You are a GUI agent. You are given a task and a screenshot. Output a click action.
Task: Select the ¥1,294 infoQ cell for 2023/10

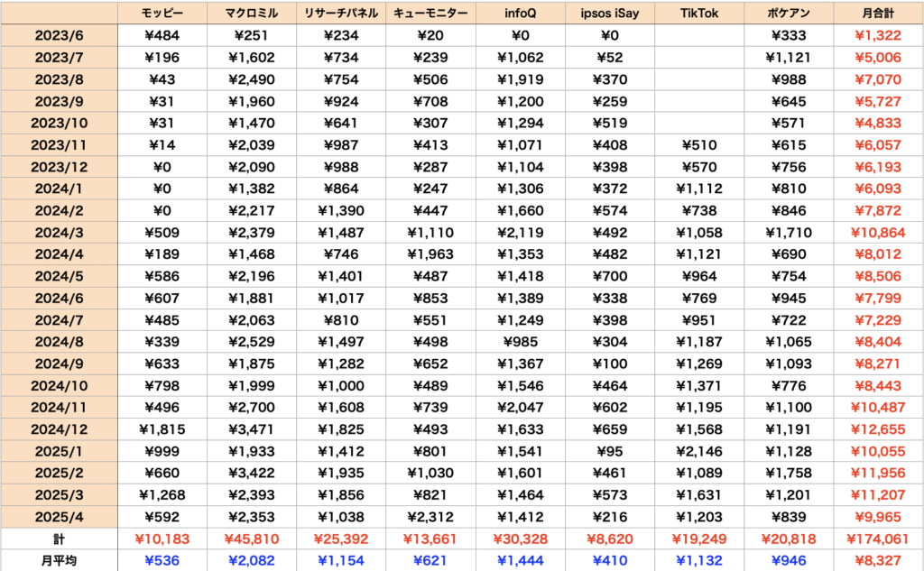[x=521, y=124]
